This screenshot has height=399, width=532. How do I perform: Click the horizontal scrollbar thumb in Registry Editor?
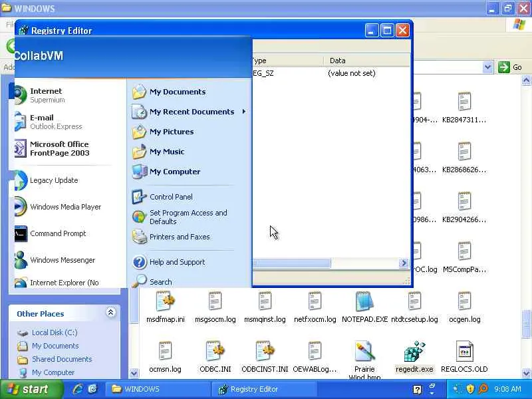click(292, 263)
